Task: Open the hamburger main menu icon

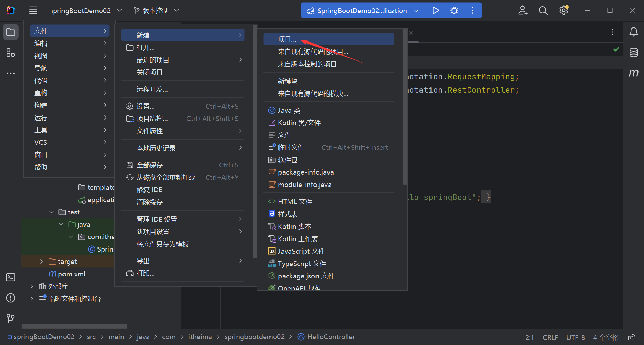Action: tap(33, 10)
